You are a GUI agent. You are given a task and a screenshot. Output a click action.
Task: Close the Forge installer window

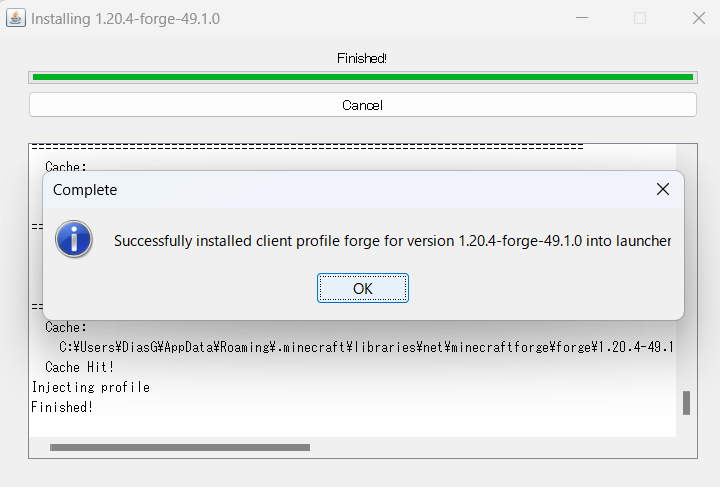click(698, 18)
